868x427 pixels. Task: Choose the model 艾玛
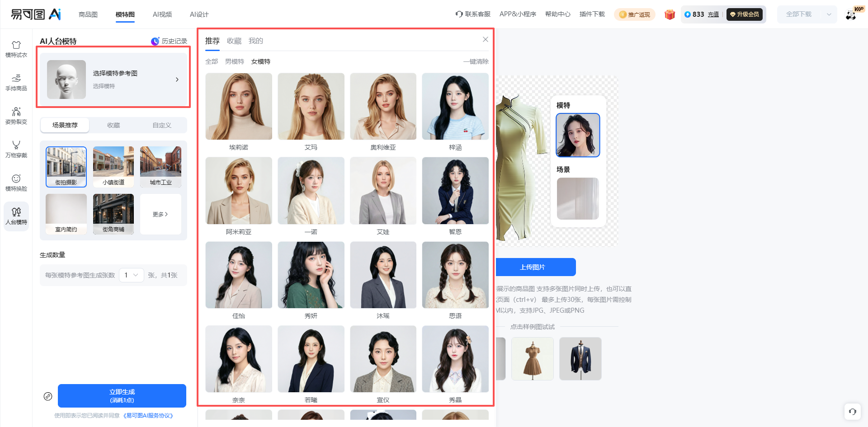click(311, 107)
